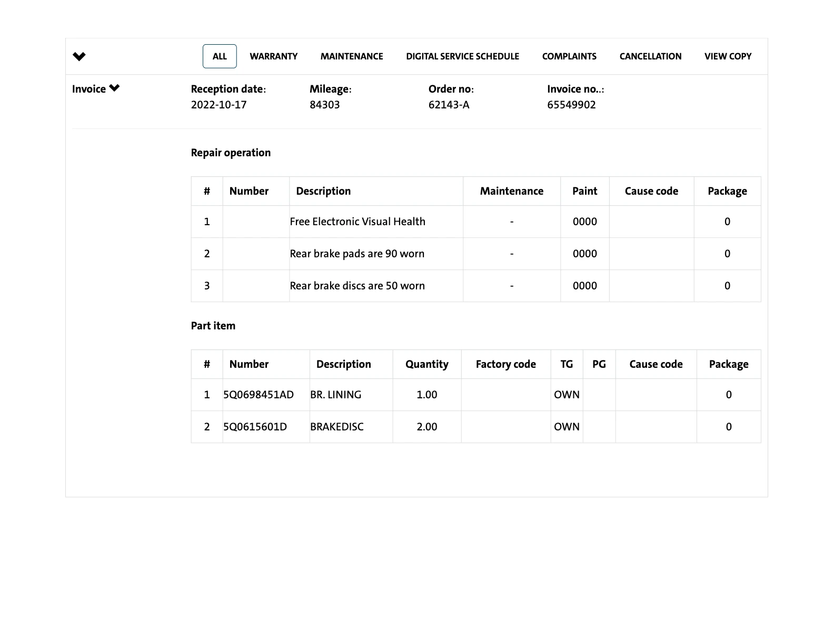Image resolution: width=834 pixels, height=644 pixels.
Task: Click the Factory code column header
Action: (505, 364)
